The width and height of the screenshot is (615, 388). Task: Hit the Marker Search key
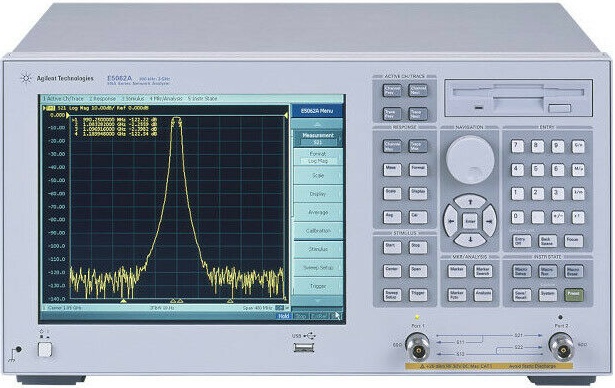(x=483, y=271)
